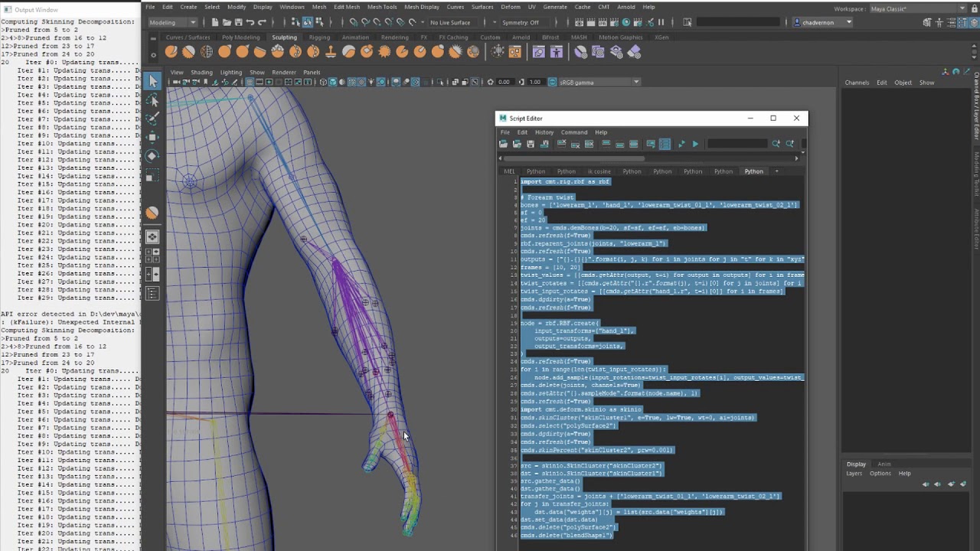This screenshot has width=980, height=551.
Task: Open Channels menu in Channel Box
Action: 857,83
